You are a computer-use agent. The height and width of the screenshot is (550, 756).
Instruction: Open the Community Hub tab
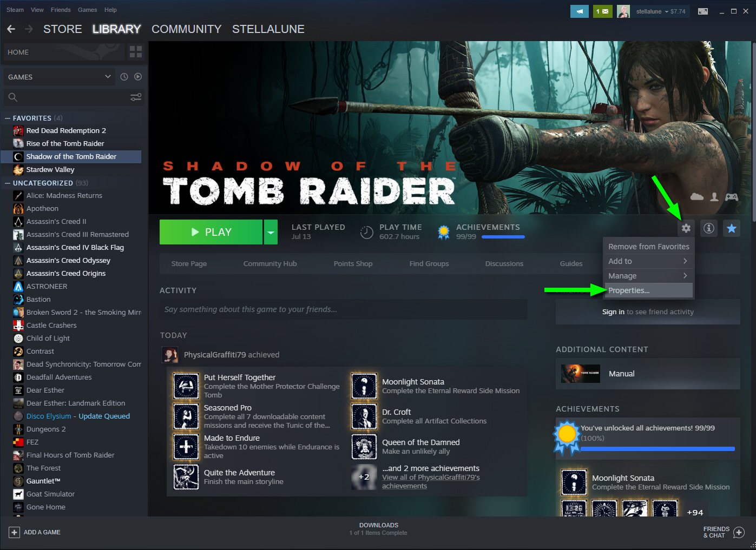270,264
